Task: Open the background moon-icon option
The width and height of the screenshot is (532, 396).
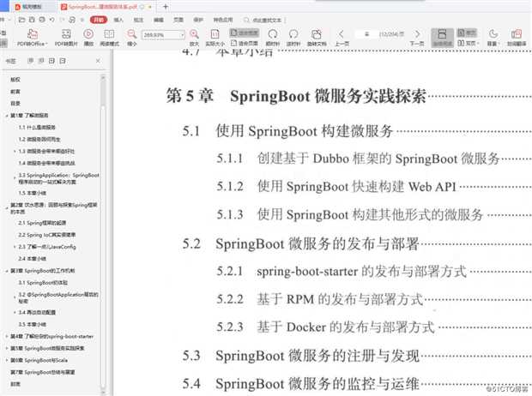Action: (x=493, y=38)
